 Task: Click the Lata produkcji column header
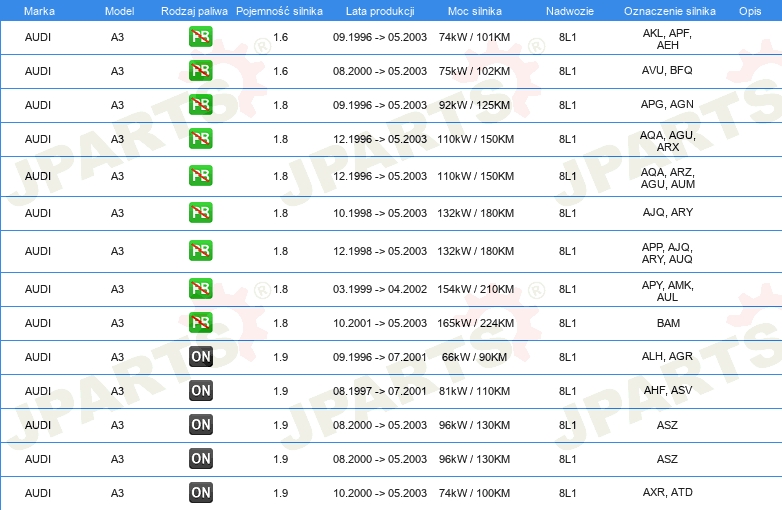pos(380,11)
